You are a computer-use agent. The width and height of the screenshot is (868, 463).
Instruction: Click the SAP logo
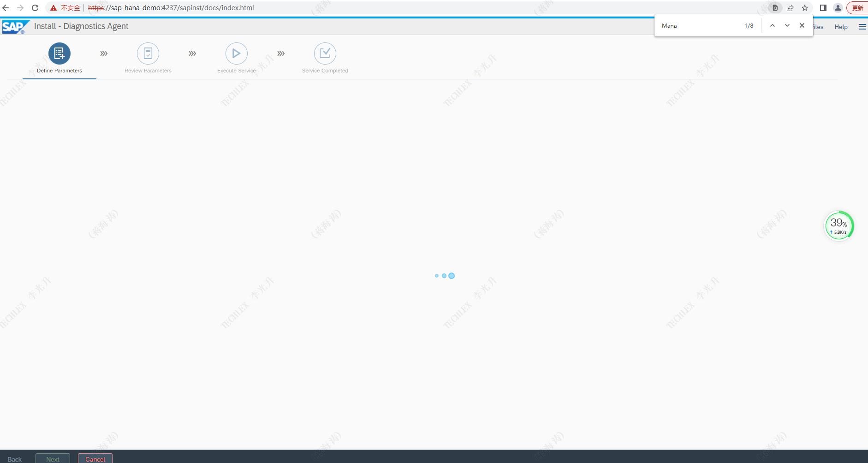pos(15,27)
